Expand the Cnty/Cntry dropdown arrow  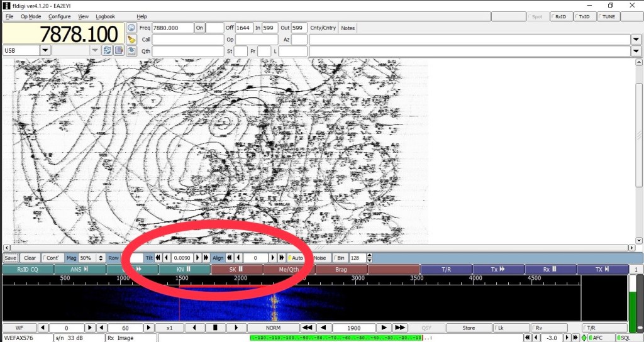pyautogui.click(x=635, y=39)
